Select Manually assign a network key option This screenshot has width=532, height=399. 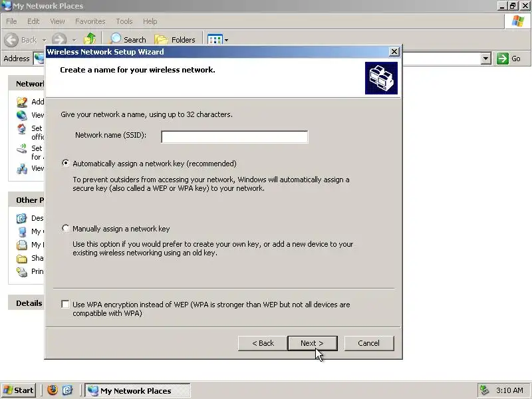coord(65,228)
